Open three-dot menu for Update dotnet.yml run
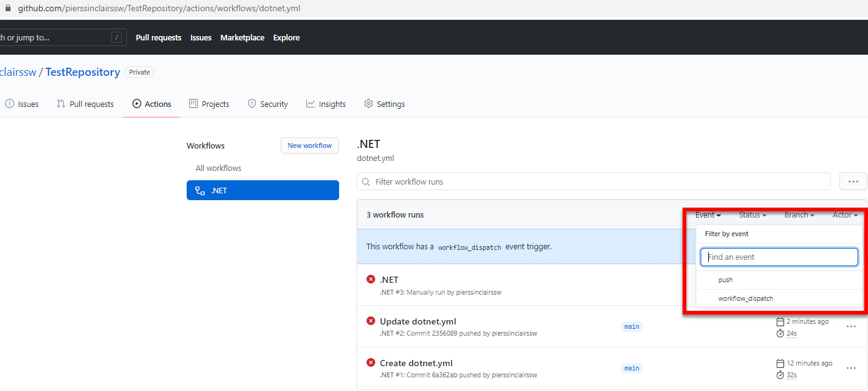Screen dimensions: 868x391 pos(851,326)
